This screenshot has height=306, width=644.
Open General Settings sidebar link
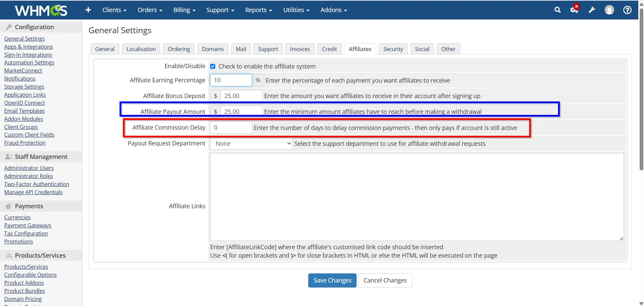tap(24, 39)
